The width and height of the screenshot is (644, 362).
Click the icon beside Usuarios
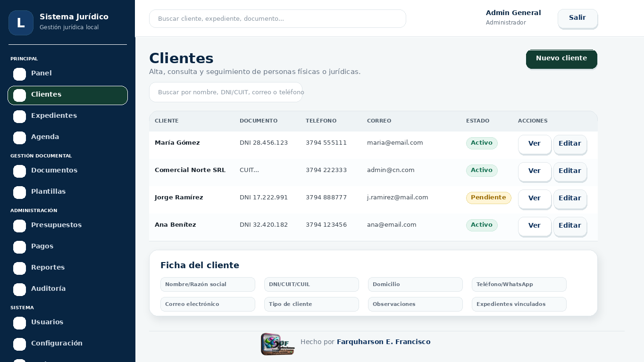point(19,323)
